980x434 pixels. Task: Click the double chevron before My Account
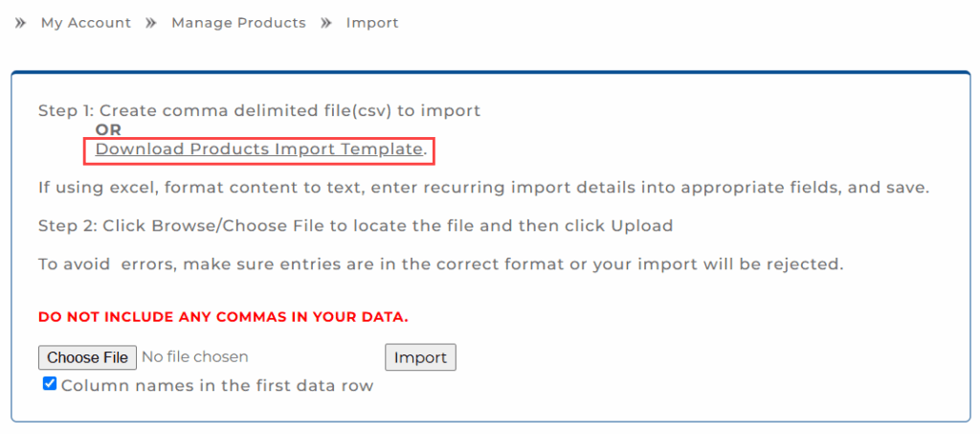[x=21, y=23]
